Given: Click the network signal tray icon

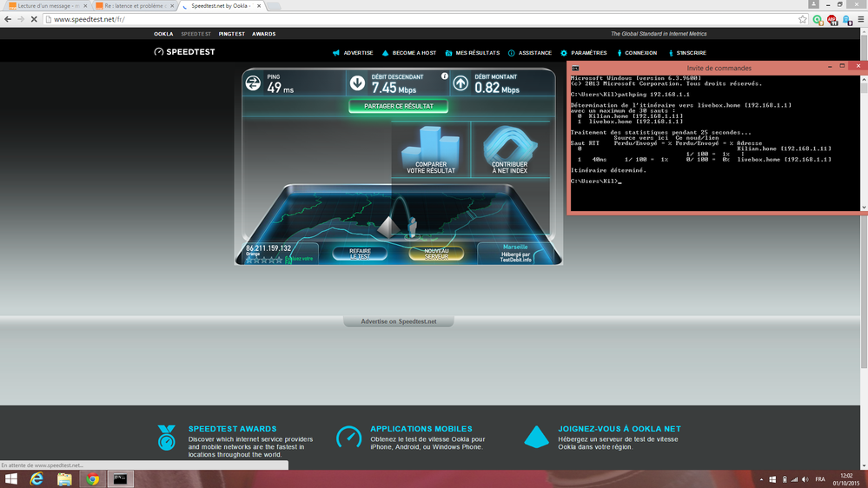Looking at the screenshot, I should (x=794, y=479).
